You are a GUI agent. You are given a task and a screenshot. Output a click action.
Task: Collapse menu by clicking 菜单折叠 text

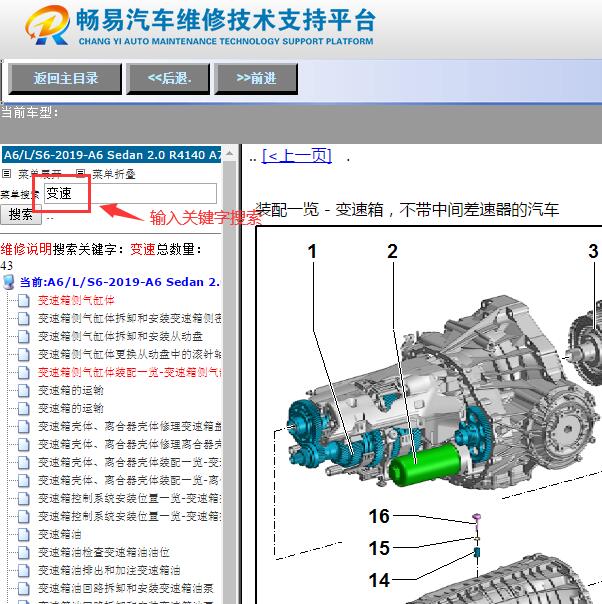(114, 174)
